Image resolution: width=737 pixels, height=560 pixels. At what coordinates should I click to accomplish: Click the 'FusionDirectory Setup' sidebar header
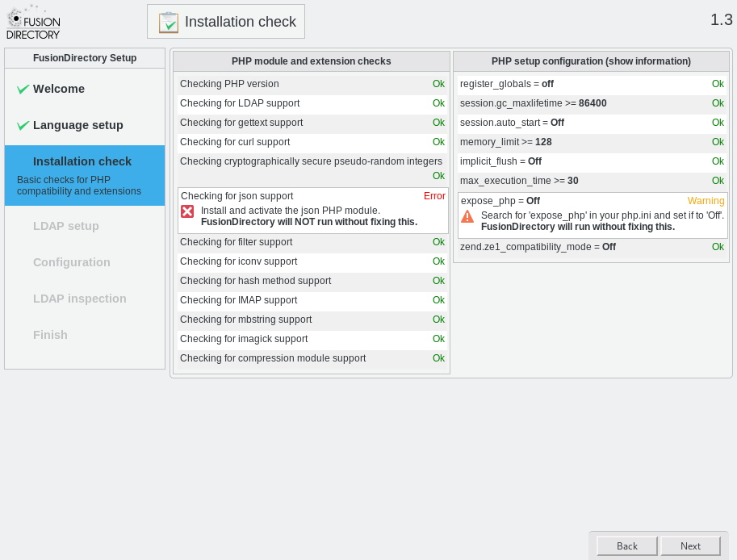[x=85, y=58]
